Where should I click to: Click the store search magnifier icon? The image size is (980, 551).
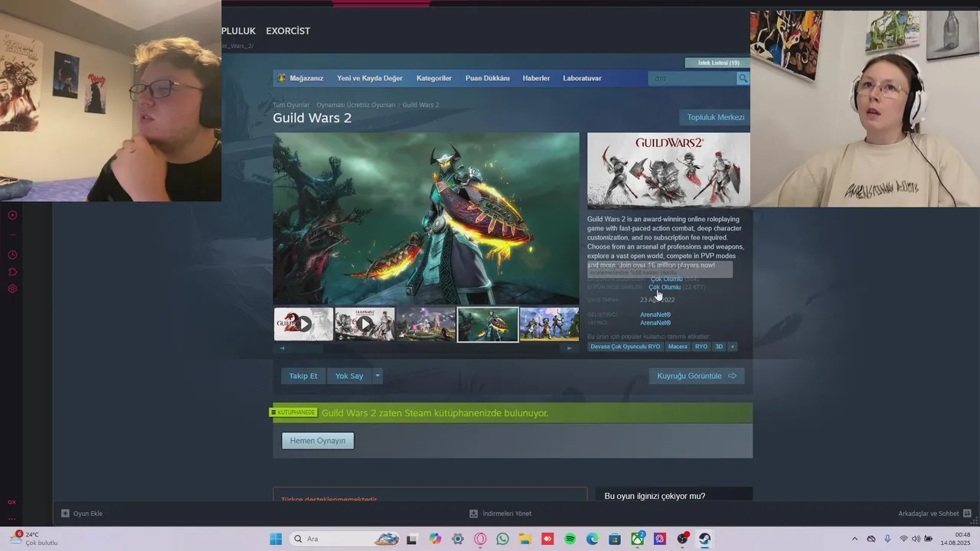point(743,78)
